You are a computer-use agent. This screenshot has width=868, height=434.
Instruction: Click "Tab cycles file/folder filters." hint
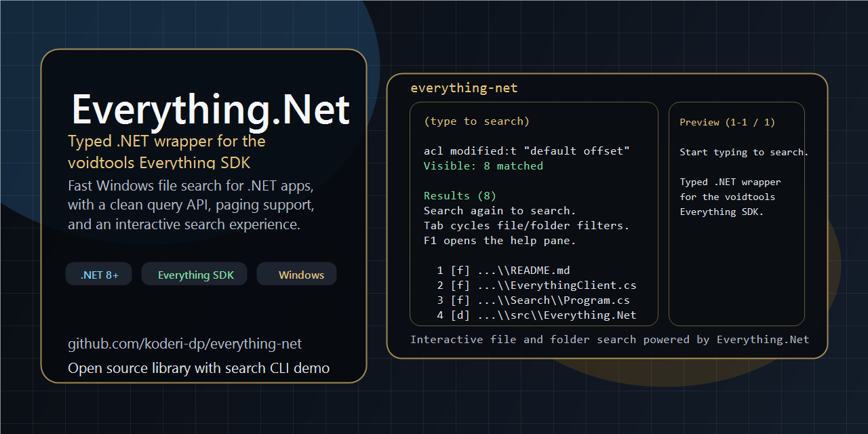pos(527,226)
